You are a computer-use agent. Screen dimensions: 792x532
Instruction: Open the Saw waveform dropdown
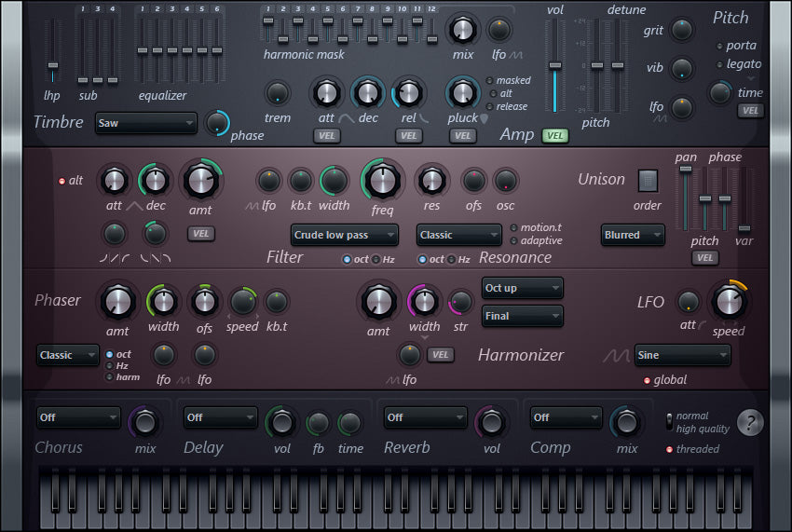coord(146,123)
